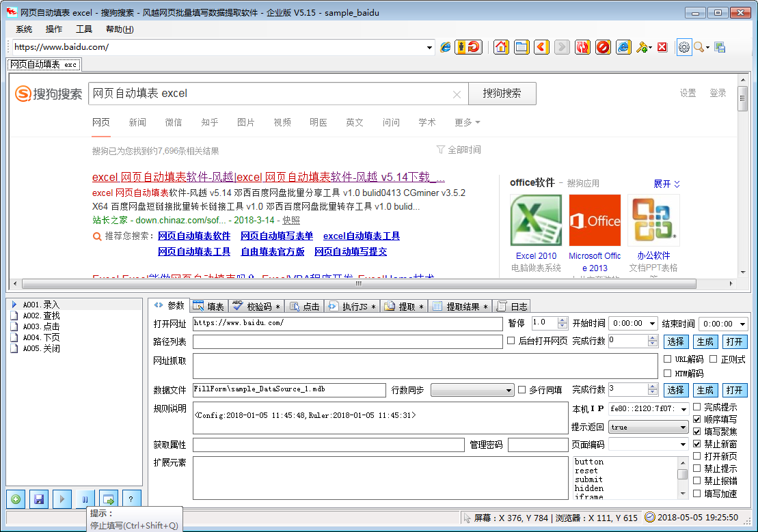
Task: Navigate back with the red arrow icon
Action: 541,47
